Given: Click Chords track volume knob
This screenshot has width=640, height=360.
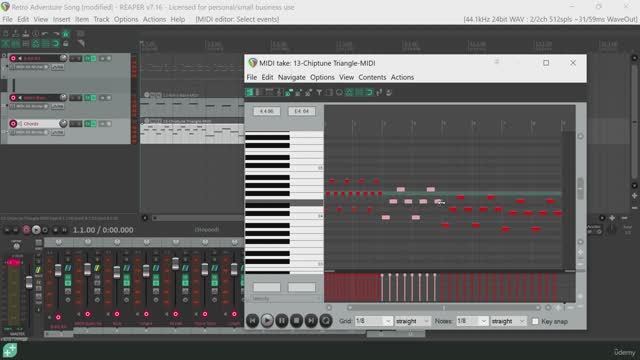Looking at the screenshot, I should click(63, 123).
